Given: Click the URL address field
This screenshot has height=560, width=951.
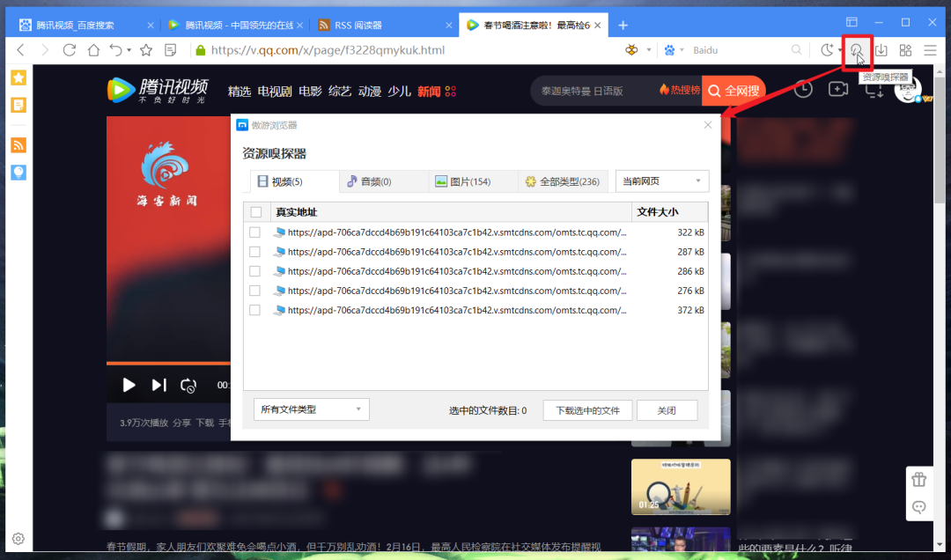Looking at the screenshot, I should [x=328, y=50].
